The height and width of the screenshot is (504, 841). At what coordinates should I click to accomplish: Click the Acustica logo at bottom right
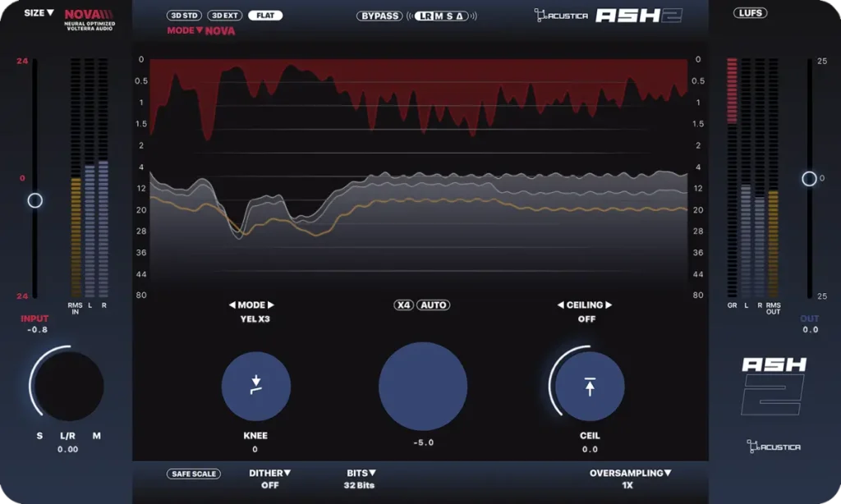tap(774, 446)
